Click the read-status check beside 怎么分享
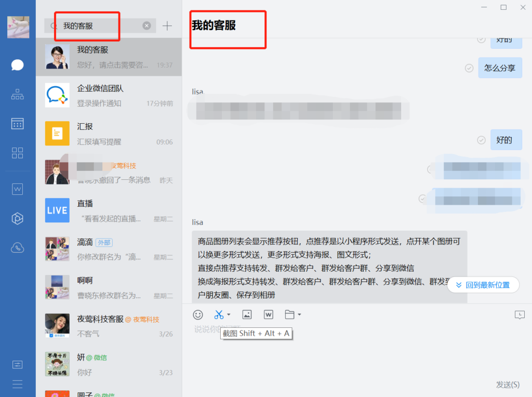 [x=469, y=68]
